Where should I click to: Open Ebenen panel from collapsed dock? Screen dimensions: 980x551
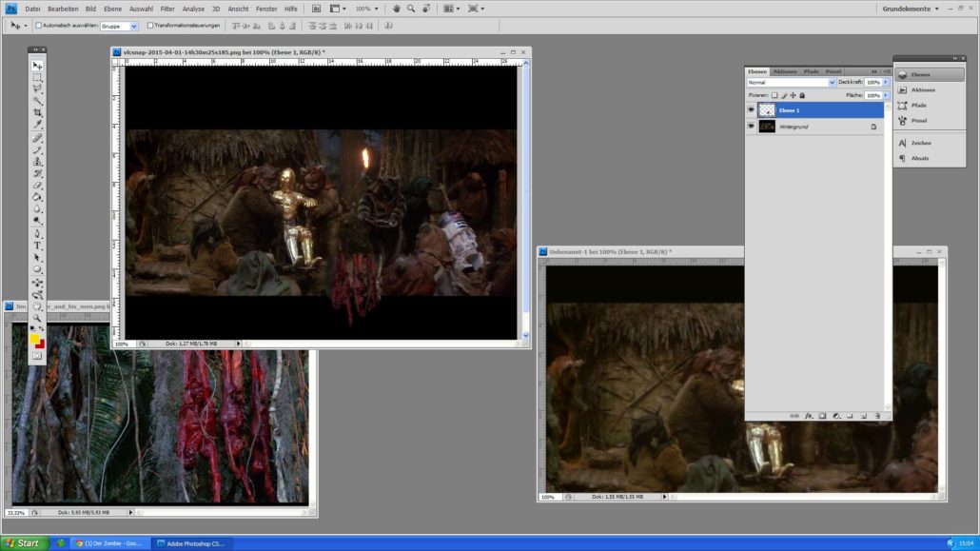930,74
